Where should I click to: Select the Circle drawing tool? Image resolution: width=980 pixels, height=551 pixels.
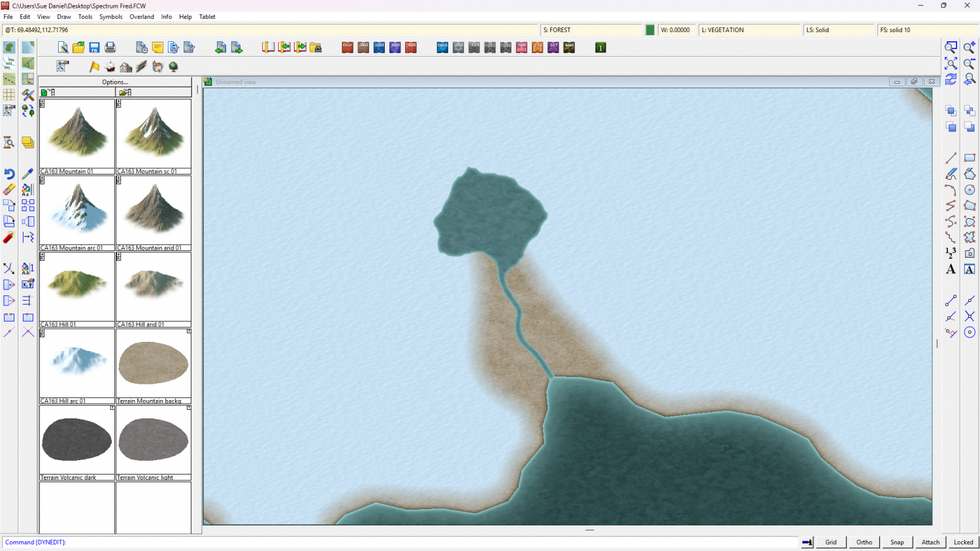point(970,190)
